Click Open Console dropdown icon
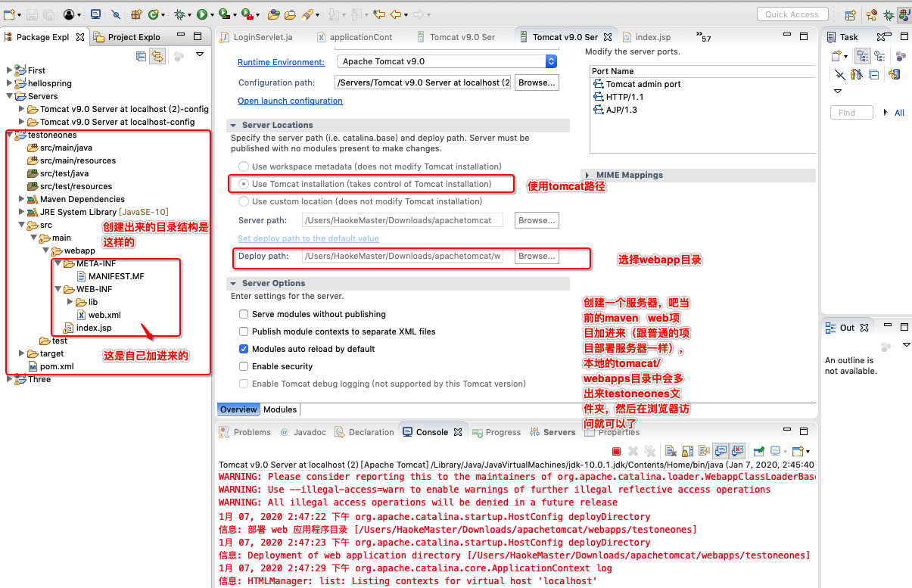Screen dimensions: 912x588 (x=798, y=451)
